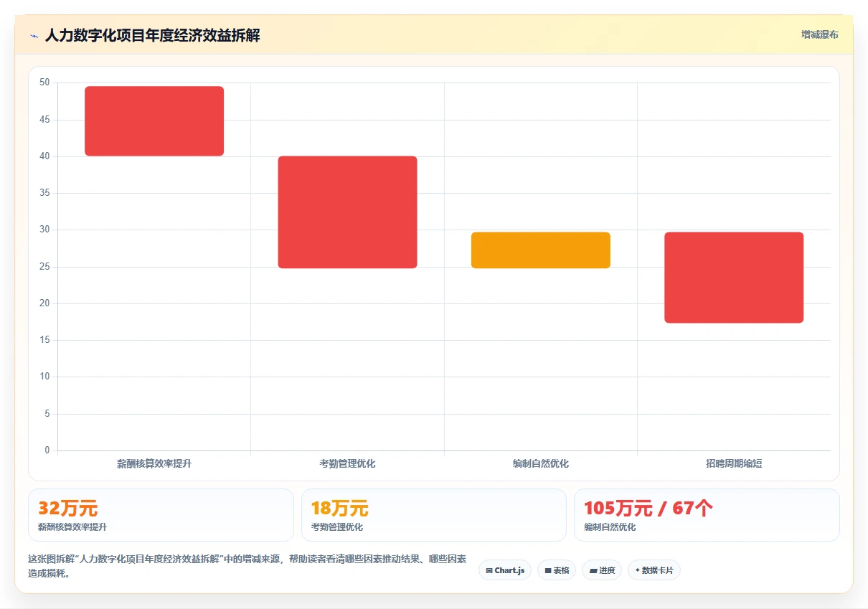868x609 pixels.
Task: Click y-axis value 0
Action: pyautogui.click(x=47, y=450)
